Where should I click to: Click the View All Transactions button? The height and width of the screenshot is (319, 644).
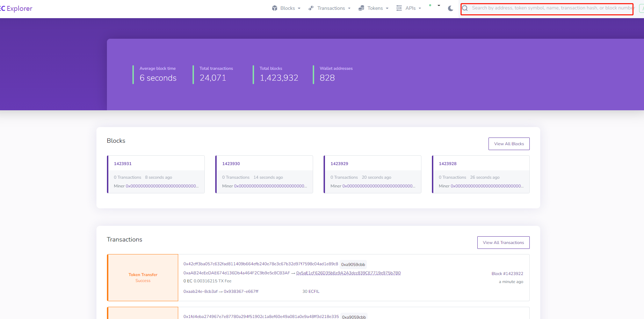503,243
